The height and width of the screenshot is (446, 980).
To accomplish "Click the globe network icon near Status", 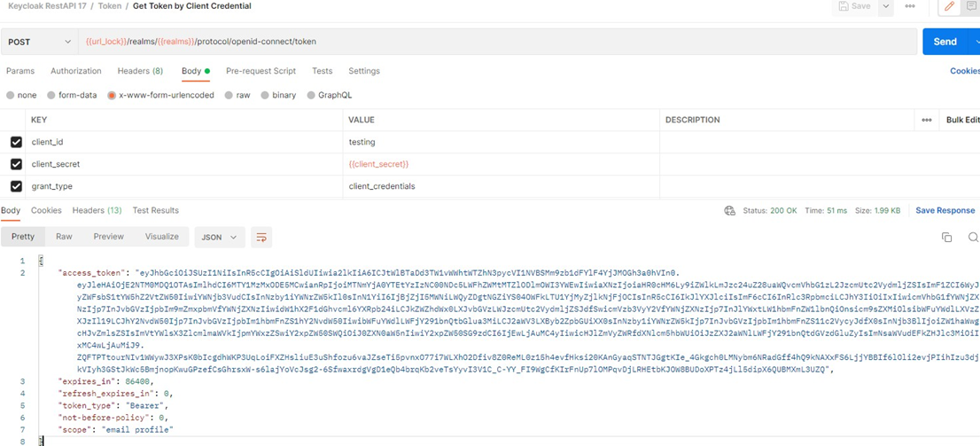I will [x=729, y=211].
